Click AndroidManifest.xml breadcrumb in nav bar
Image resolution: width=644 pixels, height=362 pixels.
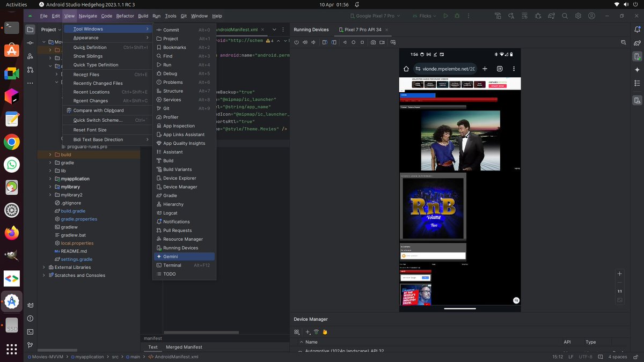(x=173, y=357)
